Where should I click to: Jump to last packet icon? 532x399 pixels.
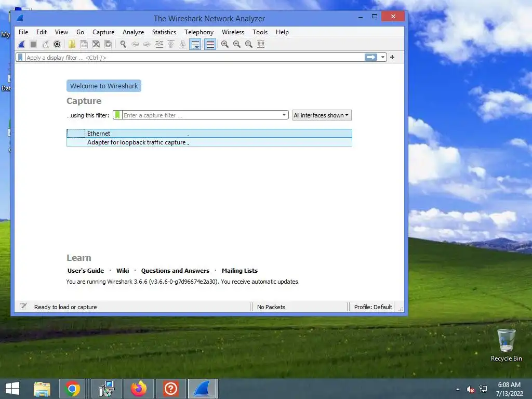(183, 44)
